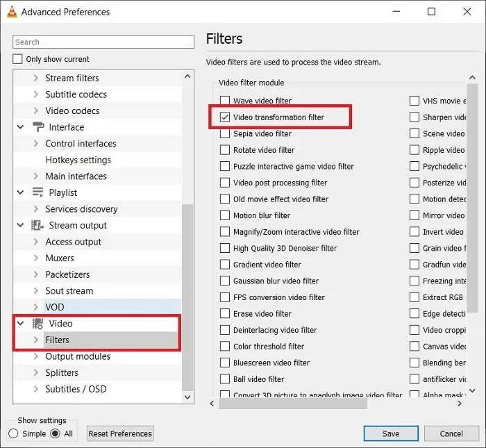The image size is (486, 448).
Task: Enable the VHS movie effect checkbox
Action: (x=414, y=101)
